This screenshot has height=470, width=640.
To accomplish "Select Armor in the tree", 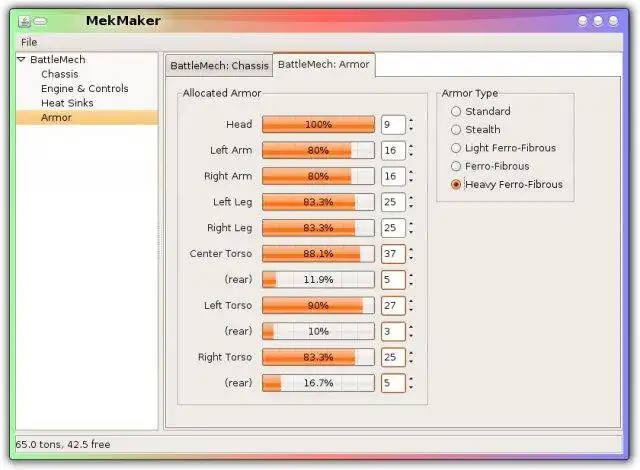I will (87, 118).
